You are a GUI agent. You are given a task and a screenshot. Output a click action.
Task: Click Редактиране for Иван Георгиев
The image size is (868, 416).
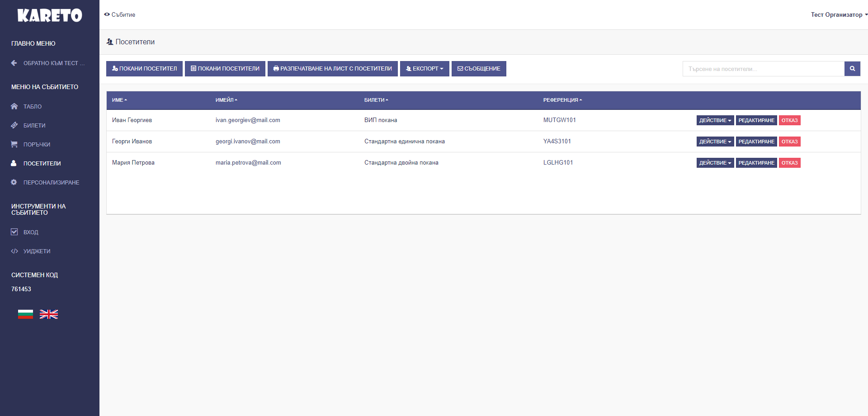pyautogui.click(x=756, y=120)
